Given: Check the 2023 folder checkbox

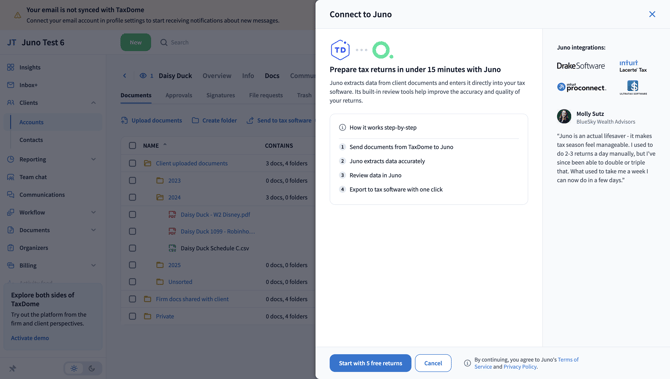Looking at the screenshot, I should pos(132,180).
